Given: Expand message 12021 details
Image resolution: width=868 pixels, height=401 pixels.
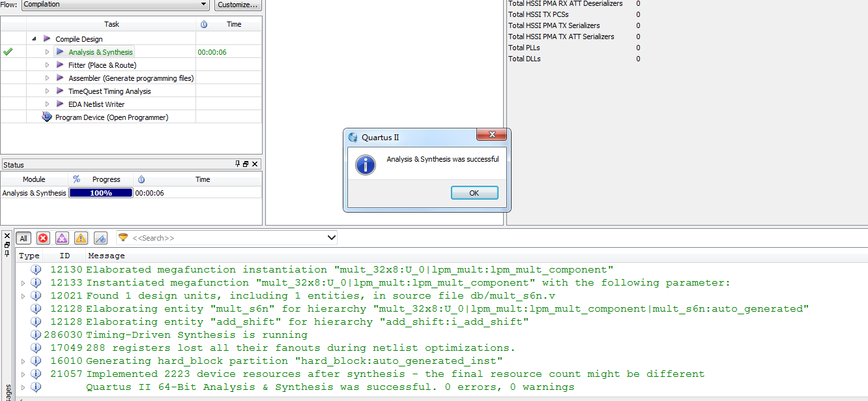Looking at the screenshot, I should tap(23, 295).
